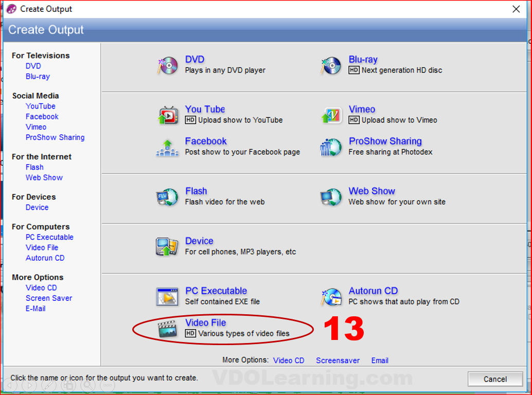
Task: Open Screen Saver in the sidebar list
Action: [x=49, y=298]
